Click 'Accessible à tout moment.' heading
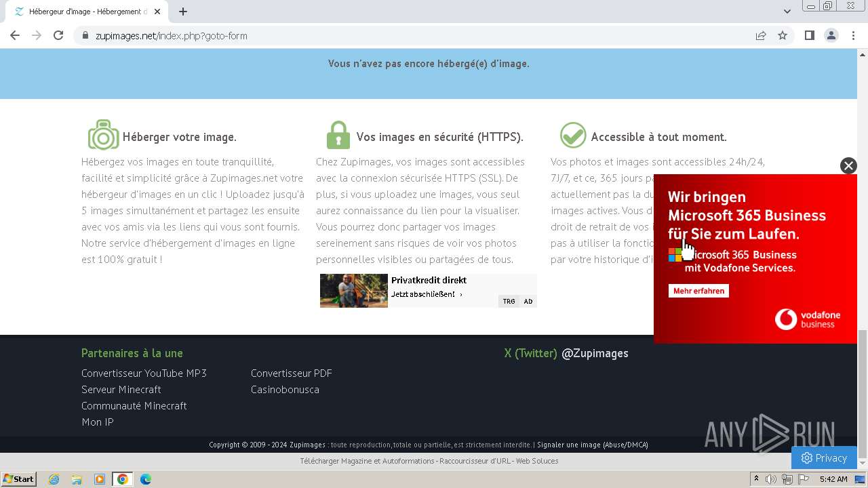Viewport: 868px width, 488px height. point(658,137)
